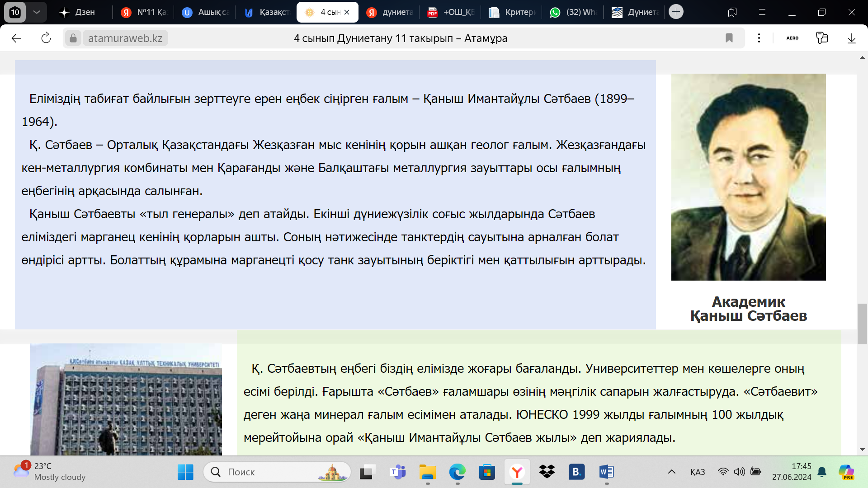868x488 pixels.
Task: Click the atamuraweb.kz address field
Action: (125, 38)
